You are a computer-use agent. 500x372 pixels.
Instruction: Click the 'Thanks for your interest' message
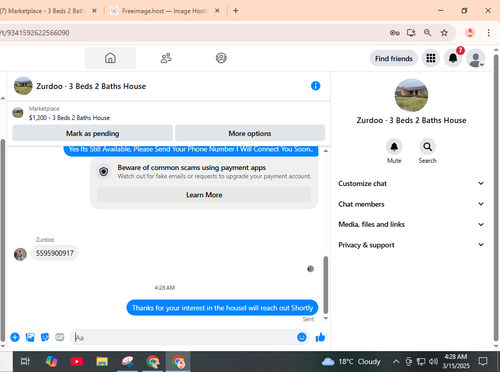pyautogui.click(x=222, y=308)
